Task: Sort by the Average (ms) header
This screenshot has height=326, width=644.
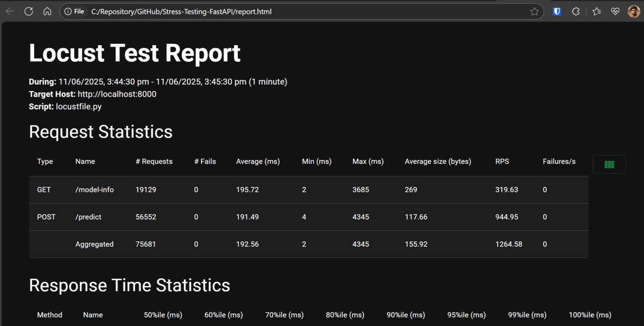Action: [258, 161]
